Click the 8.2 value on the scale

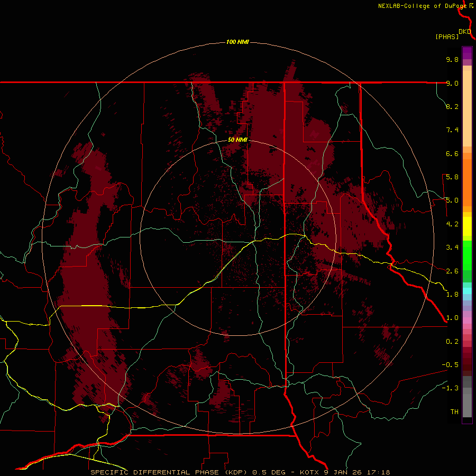pyautogui.click(x=452, y=106)
